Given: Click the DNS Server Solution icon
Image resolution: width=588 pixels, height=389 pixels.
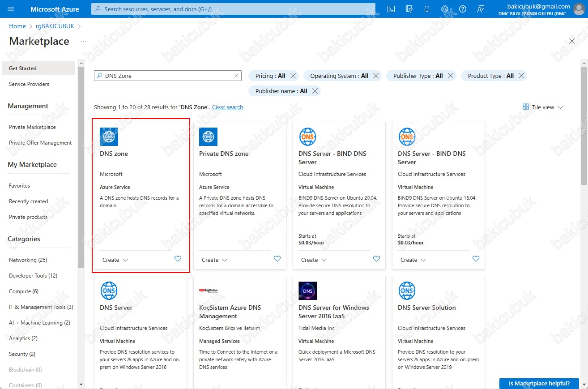Looking at the screenshot, I should [x=407, y=291].
